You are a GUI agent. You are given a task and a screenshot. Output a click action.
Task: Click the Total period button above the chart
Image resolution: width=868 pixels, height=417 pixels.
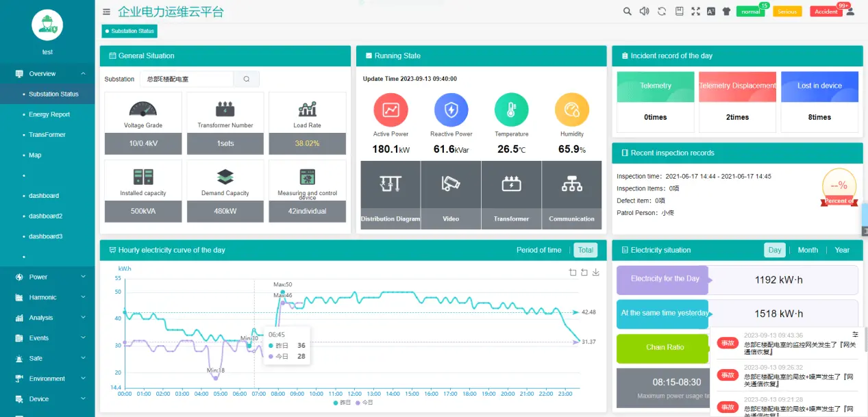[585, 250]
